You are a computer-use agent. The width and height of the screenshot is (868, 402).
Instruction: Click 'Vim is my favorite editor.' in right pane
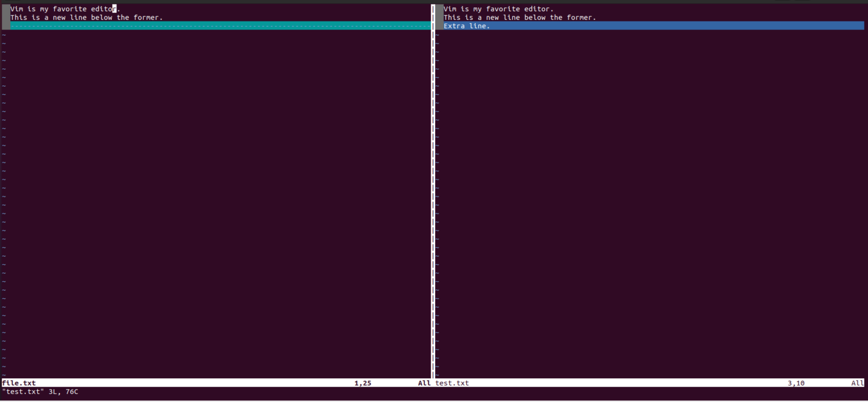coord(497,8)
